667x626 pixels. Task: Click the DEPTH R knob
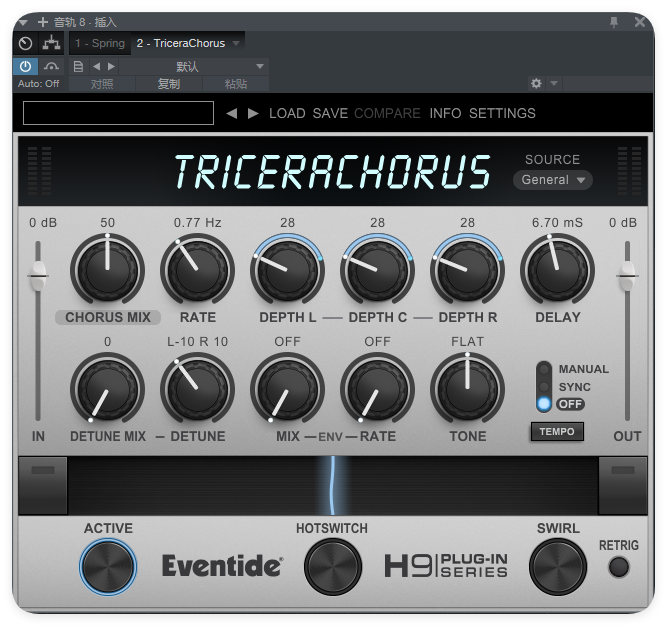[x=467, y=270]
